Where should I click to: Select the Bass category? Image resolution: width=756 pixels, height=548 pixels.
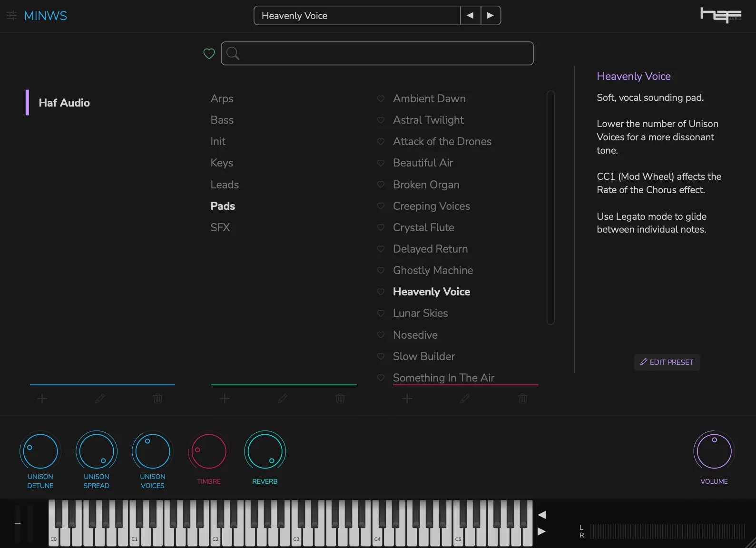[222, 120]
